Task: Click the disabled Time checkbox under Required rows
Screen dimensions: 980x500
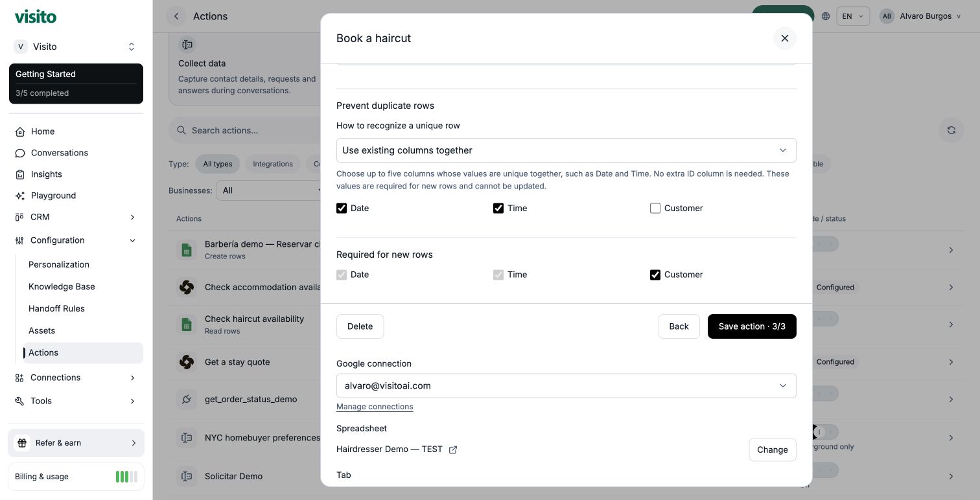Action: tap(498, 275)
